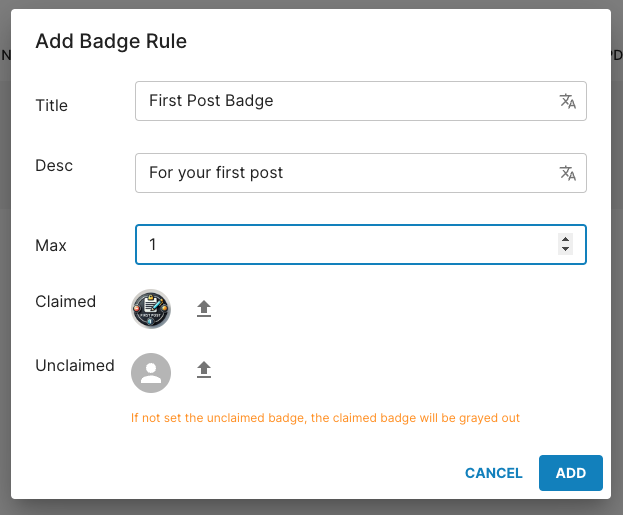Click the Desc label
The image size is (623, 515).
coord(54,165)
